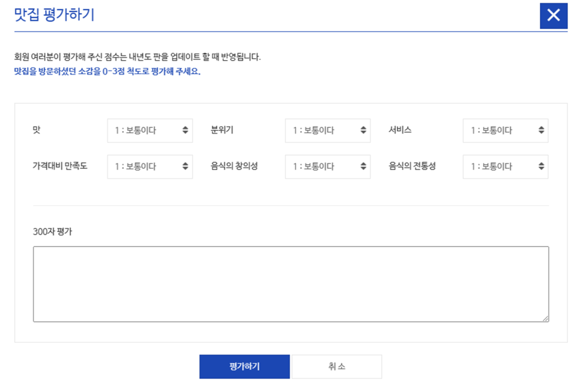Screen dimensions: 581x392
Task: Close the 맛집 평가하기 dialog
Action: pos(553,16)
